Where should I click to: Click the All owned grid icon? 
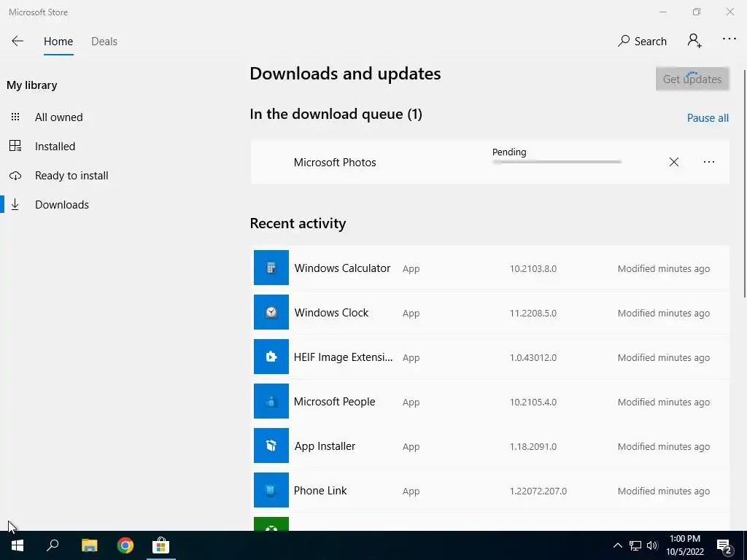(x=15, y=117)
